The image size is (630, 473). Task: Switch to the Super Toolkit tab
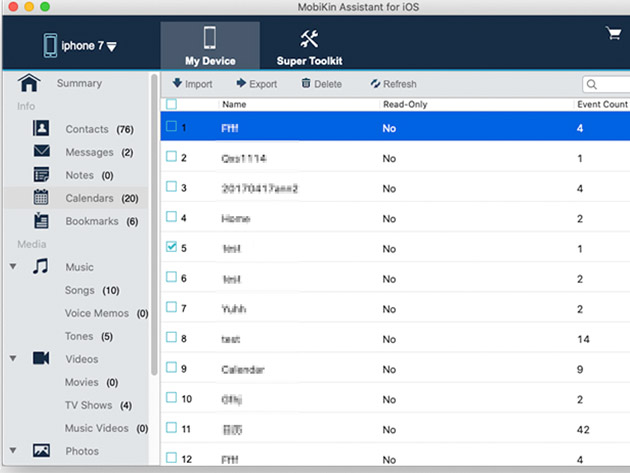309,45
